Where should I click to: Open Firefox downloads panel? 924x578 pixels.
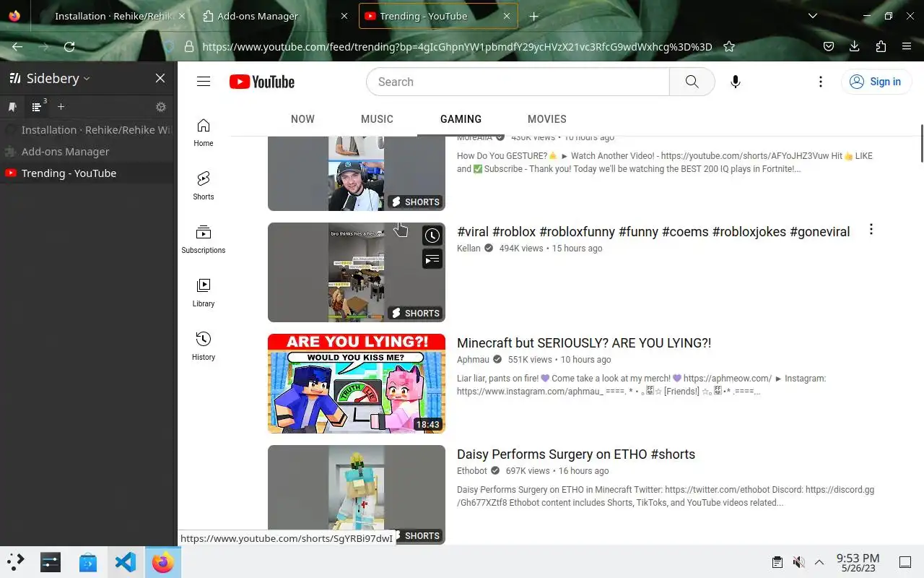click(x=854, y=46)
